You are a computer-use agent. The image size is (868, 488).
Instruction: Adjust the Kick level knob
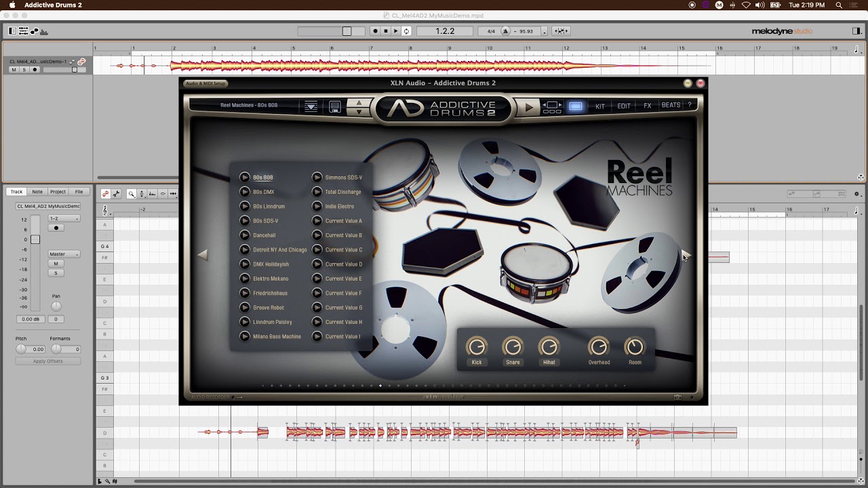coord(477,347)
